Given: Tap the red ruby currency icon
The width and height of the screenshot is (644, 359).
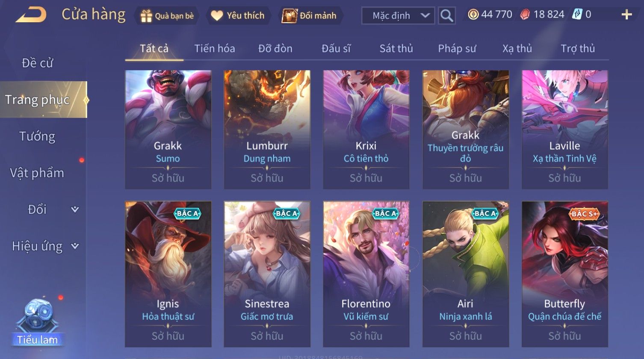Looking at the screenshot, I should 525,15.
